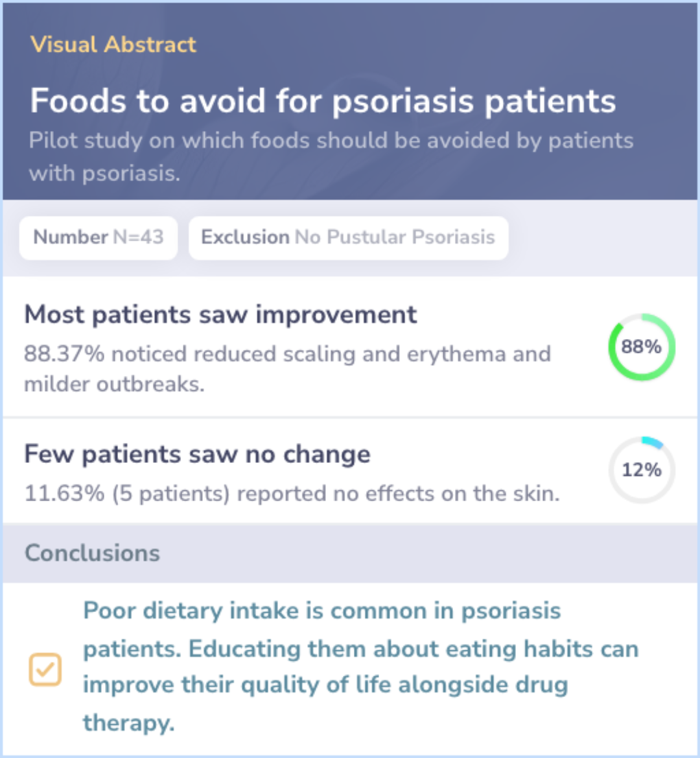Click the word therapy ending the conclusion
The height and width of the screenshot is (758, 700).
(x=128, y=723)
